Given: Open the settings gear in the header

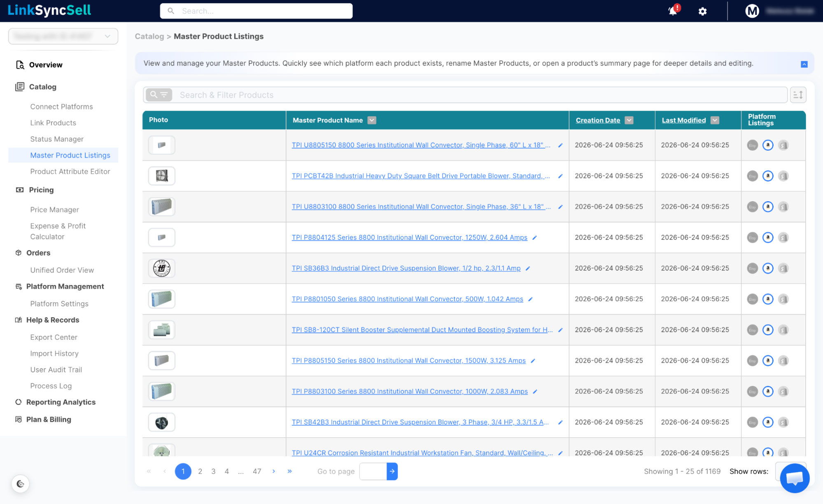Looking at the screenshot, I should click(702, 11).
